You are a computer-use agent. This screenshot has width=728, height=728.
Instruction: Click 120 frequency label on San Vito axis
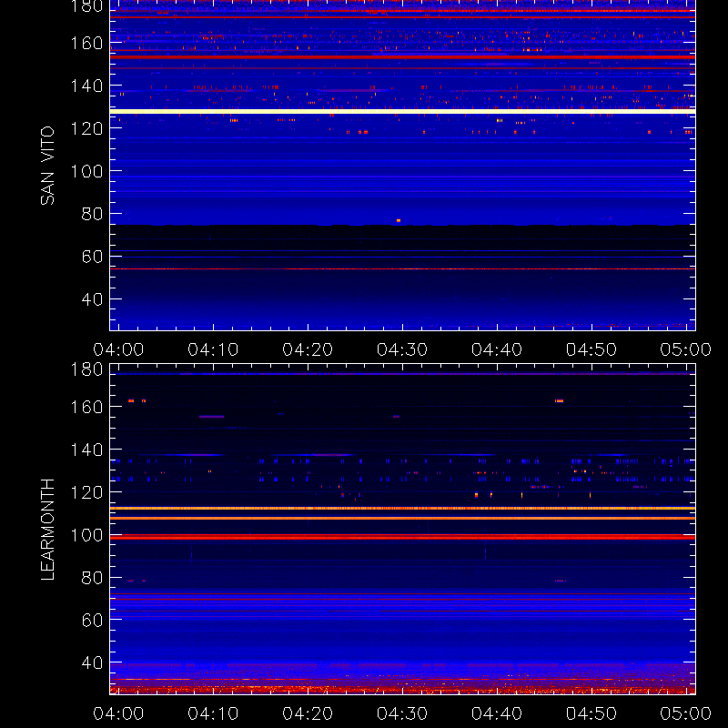(86, 128)
